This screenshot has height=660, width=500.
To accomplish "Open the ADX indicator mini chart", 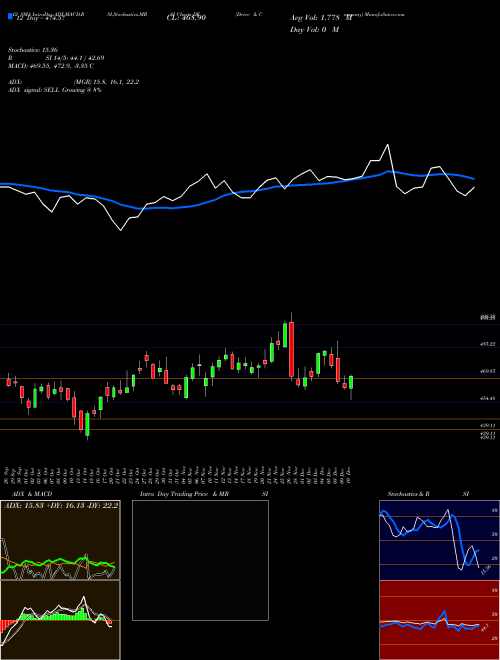I will pyautogui.click(x=60, y=540).
